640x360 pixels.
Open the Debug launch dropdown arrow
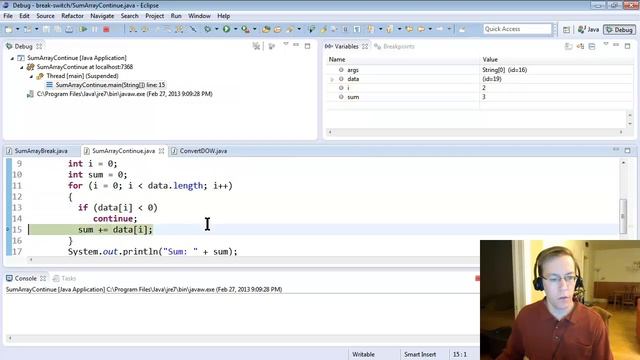[x=216, y=29]
